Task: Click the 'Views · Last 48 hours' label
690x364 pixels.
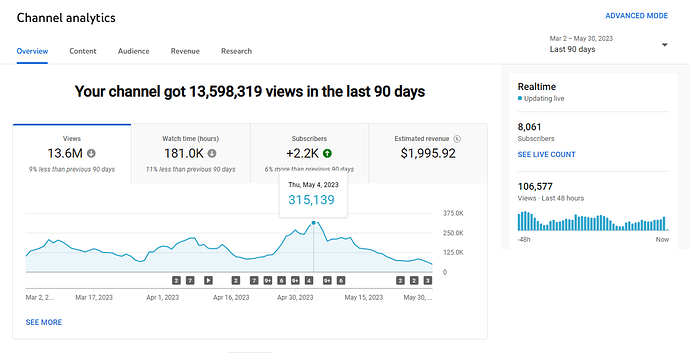Action: point(551,199)
